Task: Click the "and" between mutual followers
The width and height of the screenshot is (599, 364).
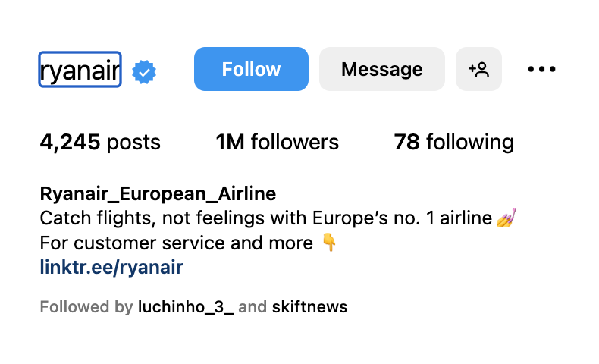Action: [252, 307]
